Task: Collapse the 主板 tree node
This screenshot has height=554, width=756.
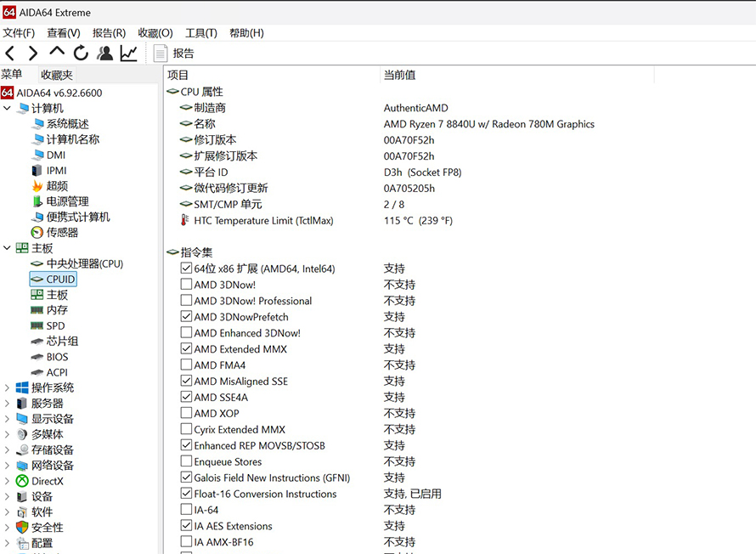Action: tap(7, 248)
